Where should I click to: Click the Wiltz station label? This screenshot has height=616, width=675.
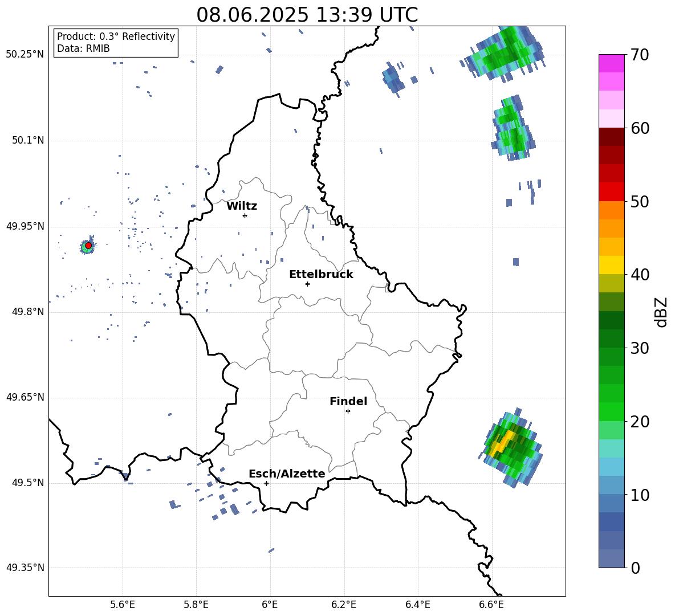click(242, 206)
